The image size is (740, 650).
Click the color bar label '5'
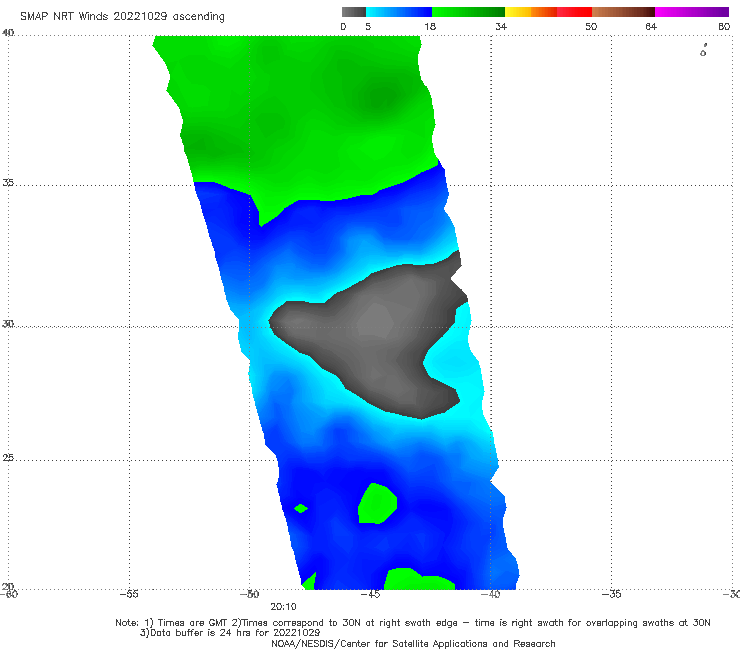point(368,26)
